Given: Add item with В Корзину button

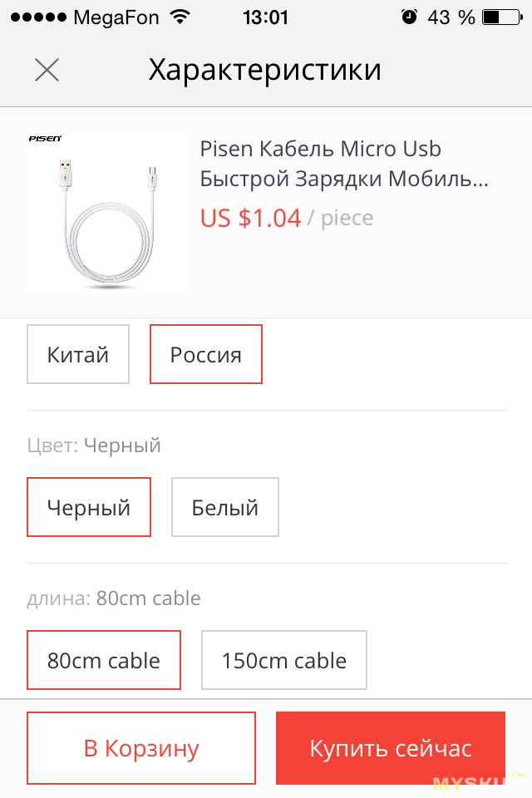Looking at the screenshot, I should coord(141,748).
